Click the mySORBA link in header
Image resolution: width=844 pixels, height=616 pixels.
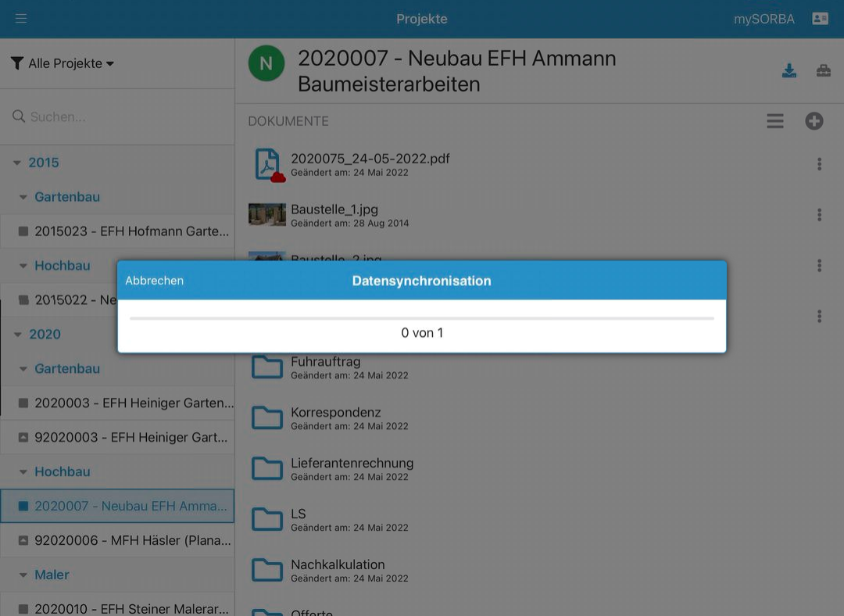pyautogui.click(x=764, y=19)
